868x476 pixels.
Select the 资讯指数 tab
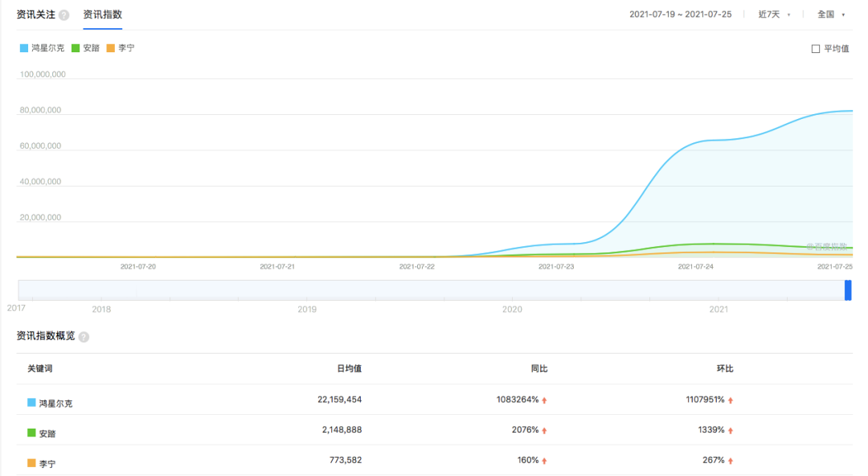(103, 14)
